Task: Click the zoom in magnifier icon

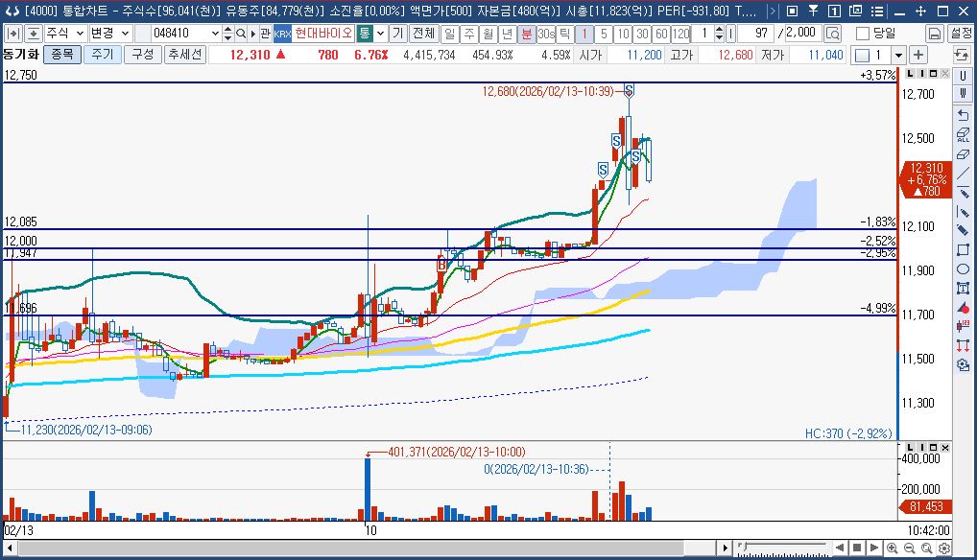Action: tap(893, 548)
